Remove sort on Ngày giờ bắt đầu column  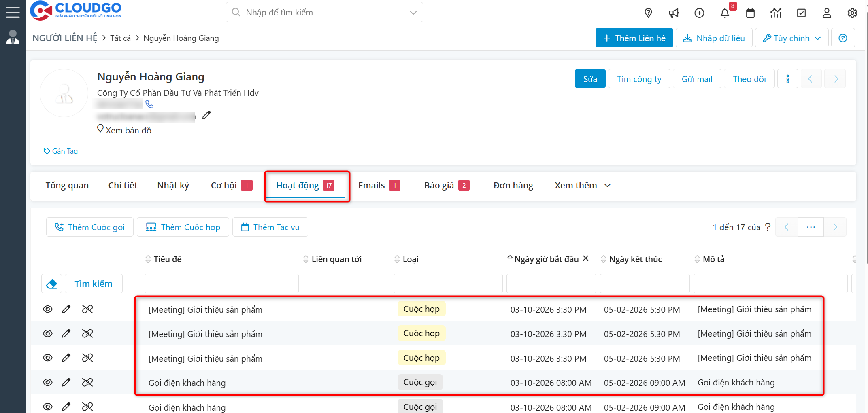(x=585, y=258)
